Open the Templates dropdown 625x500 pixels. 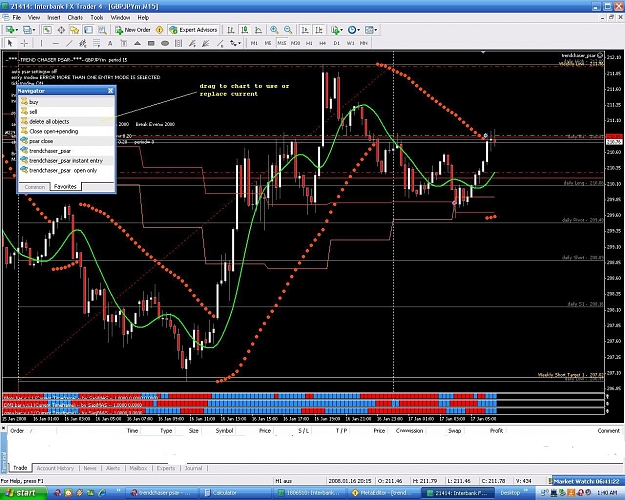point(371,30)
